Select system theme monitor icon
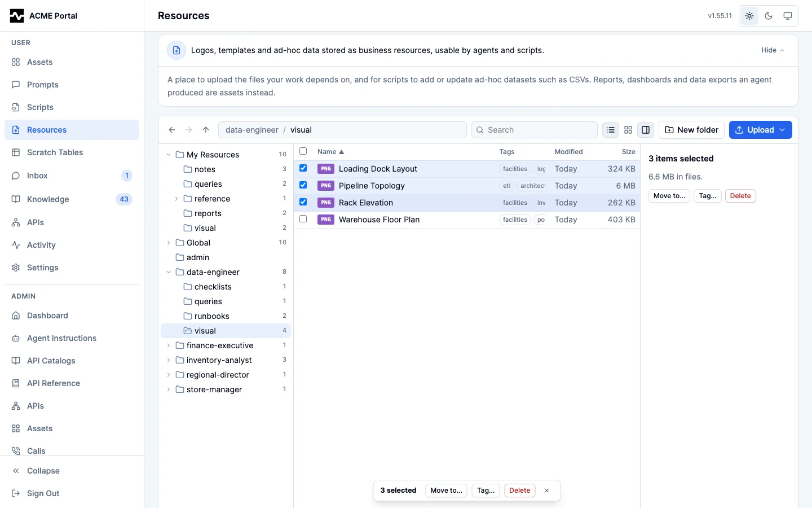Viewport: 812px width, 508px height. pos(788,16)
